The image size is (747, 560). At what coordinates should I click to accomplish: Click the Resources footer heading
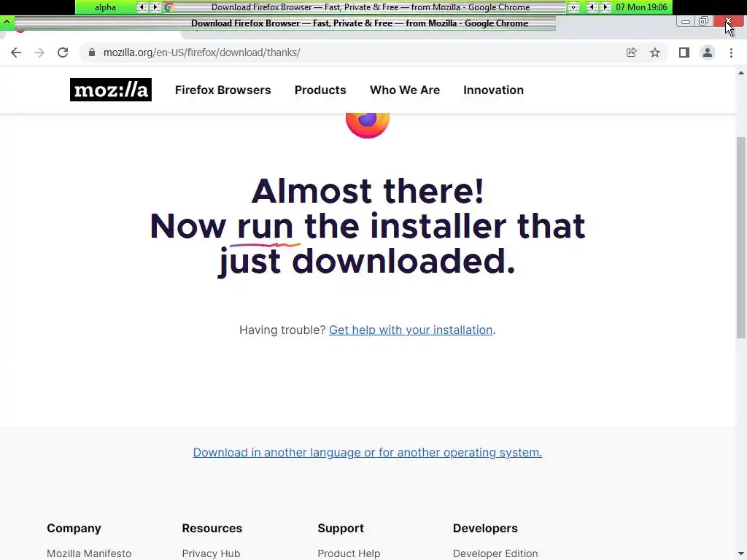point(212,528)
